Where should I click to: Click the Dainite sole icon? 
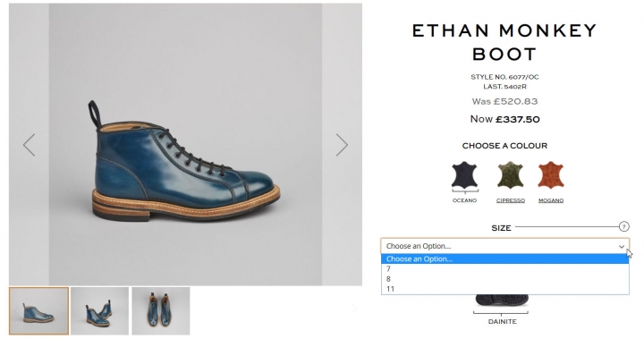click(x=502, y=300)
